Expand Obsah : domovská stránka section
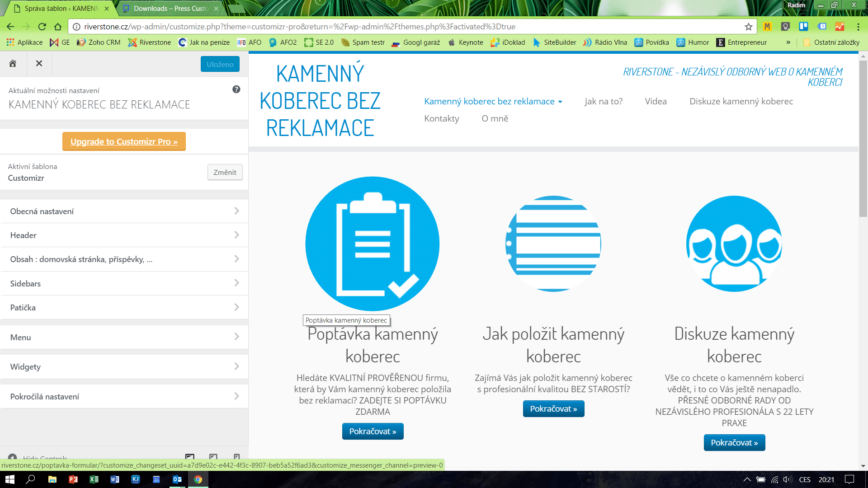Screen dimensions: 868x488 124,259
